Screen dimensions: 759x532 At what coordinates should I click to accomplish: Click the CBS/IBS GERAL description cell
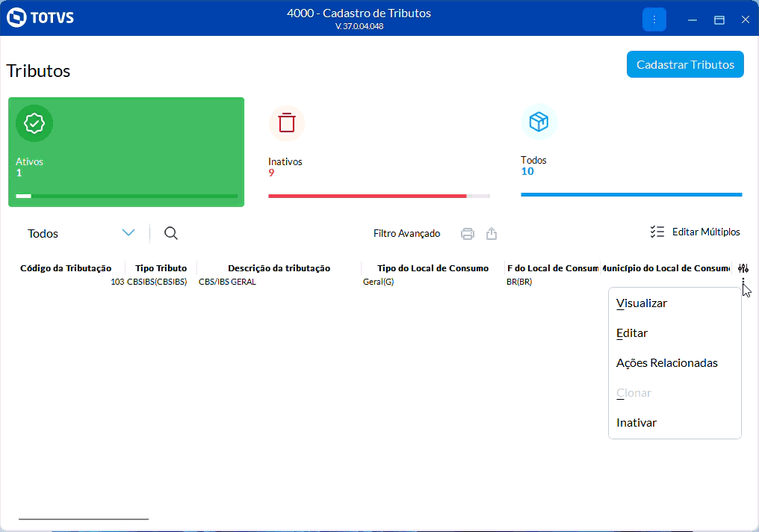pyautogui.click(x=227, y=282)
